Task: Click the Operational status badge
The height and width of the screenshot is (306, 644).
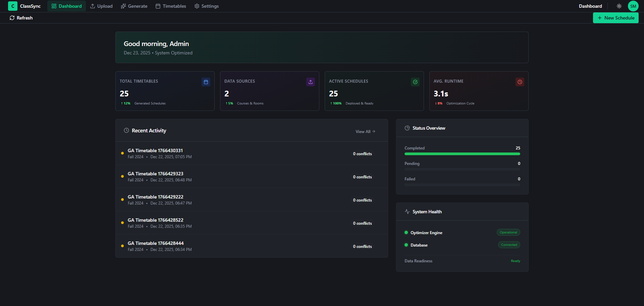Action: pos(508,232)
